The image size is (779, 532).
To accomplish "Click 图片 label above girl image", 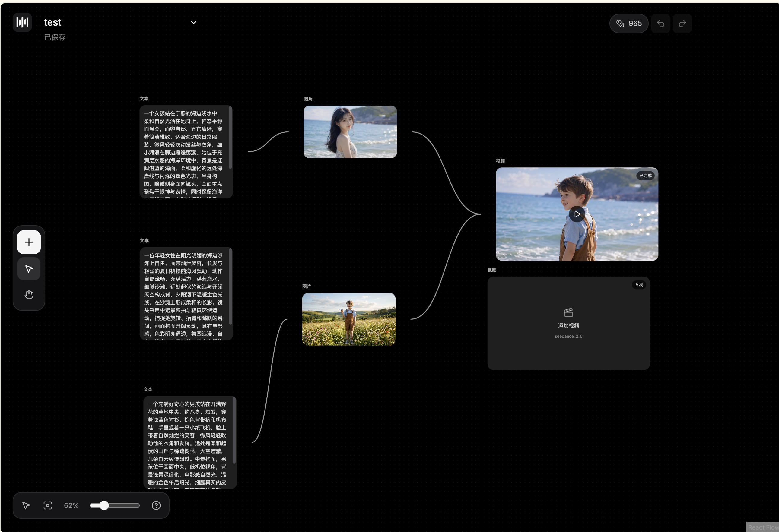I will tap(308, 99).
